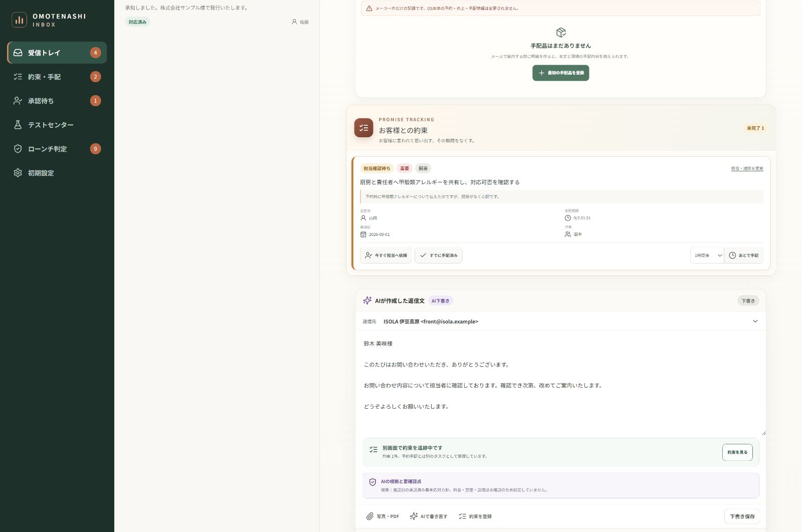Open ローンチ判定 in the sidebar

pyautogui.click(x=57, y=149)
